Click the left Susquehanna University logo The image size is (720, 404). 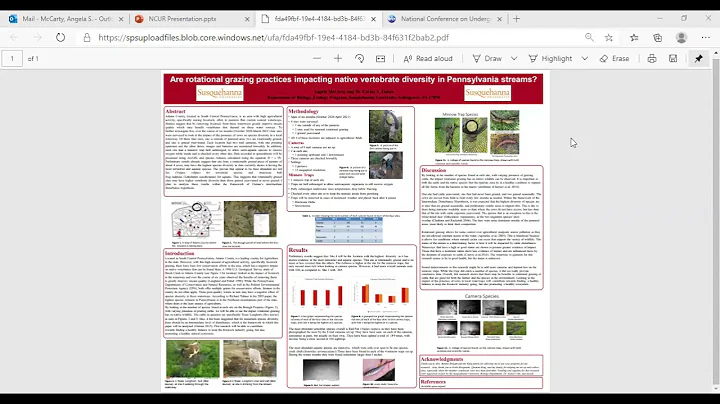coord(219,93)
